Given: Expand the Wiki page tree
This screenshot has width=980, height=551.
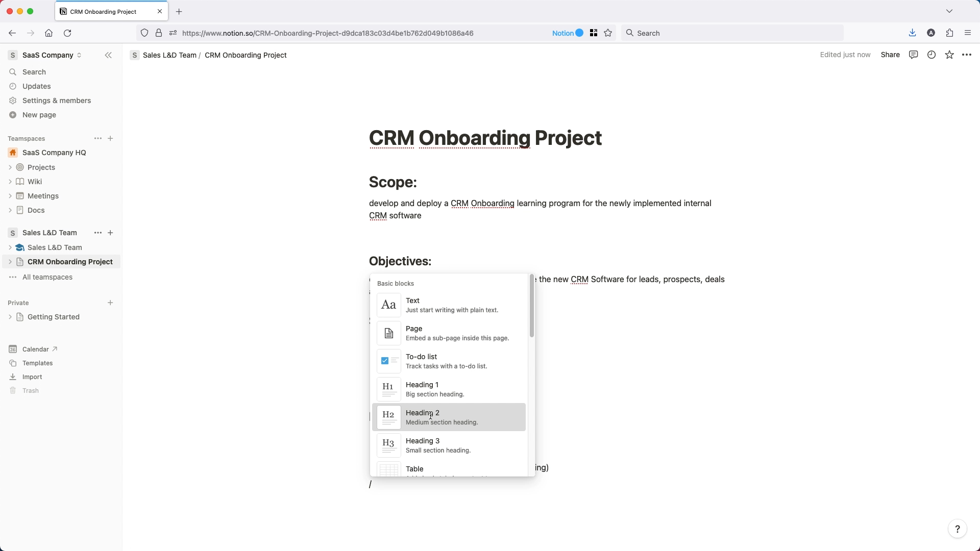Looking at the screenshot, I should pyautogui.click(x=10, y=182).
